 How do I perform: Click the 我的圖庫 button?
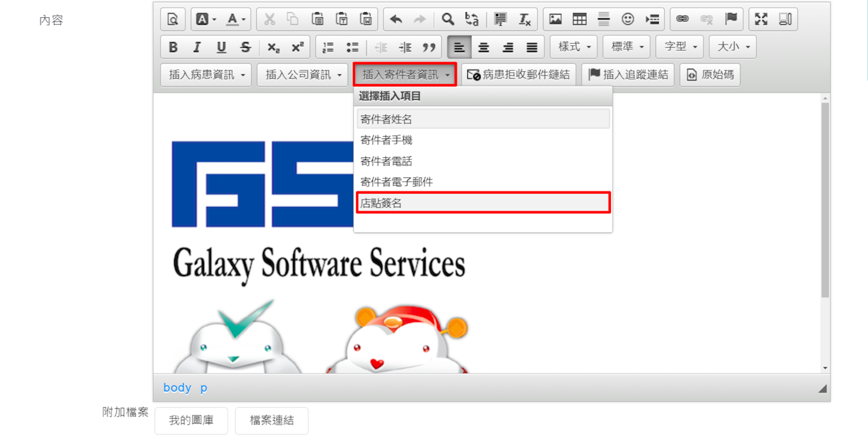point(191,420)
